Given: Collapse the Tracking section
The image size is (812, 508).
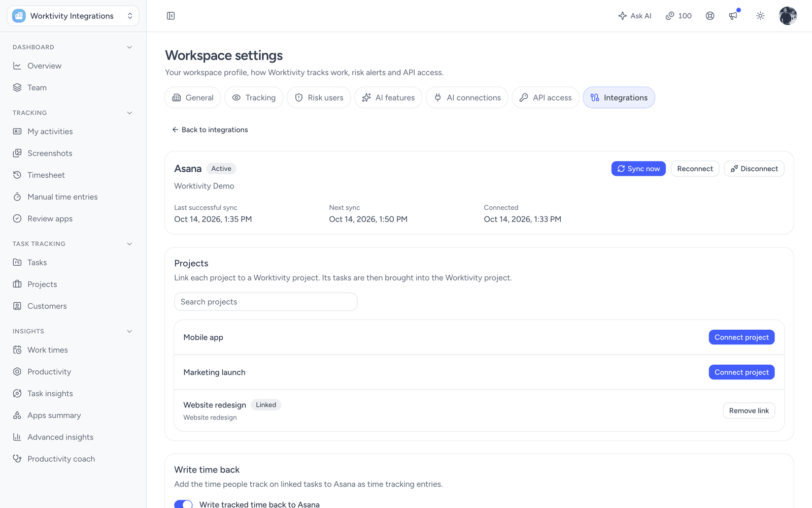Looking at the screenshot, I should click(129, 113).
